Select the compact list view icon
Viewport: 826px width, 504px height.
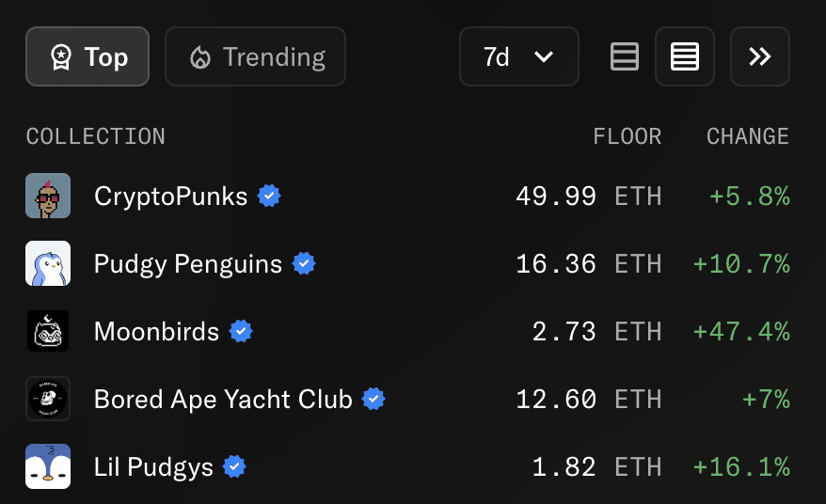click(x=685, y=56)
